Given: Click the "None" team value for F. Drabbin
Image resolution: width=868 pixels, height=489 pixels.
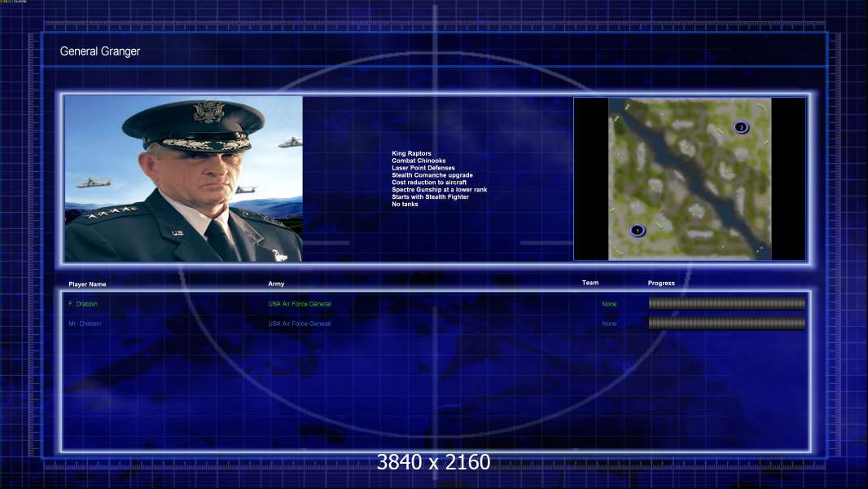Looking at the screenshot, I should [609, 304].
